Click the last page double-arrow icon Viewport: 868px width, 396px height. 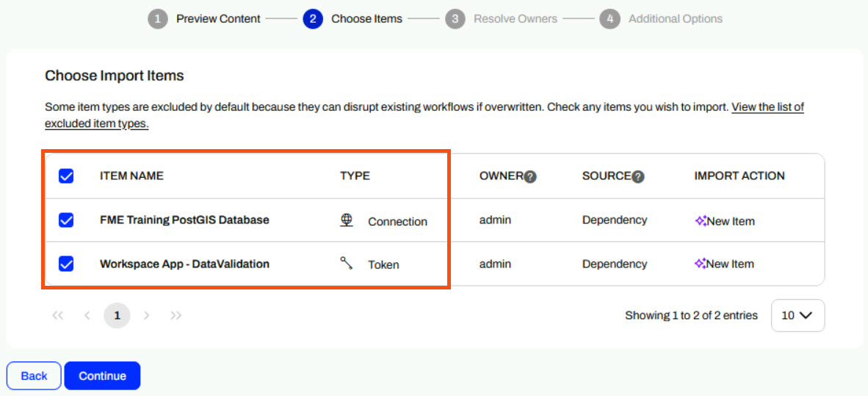(x=176, y=315)
